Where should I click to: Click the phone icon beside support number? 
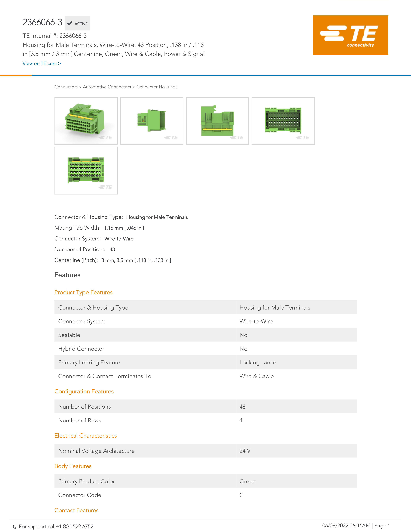click(14, 527)
